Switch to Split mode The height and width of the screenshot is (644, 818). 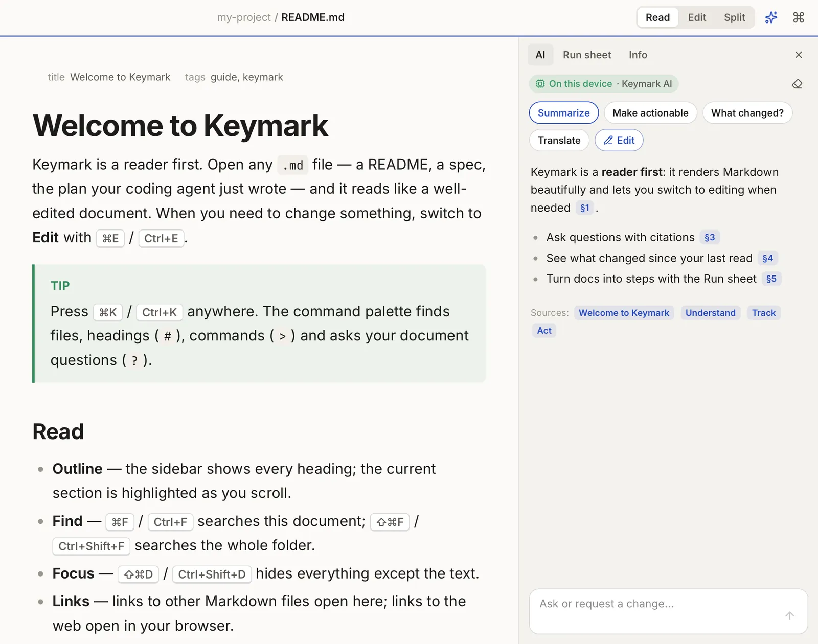pos(734,17)
